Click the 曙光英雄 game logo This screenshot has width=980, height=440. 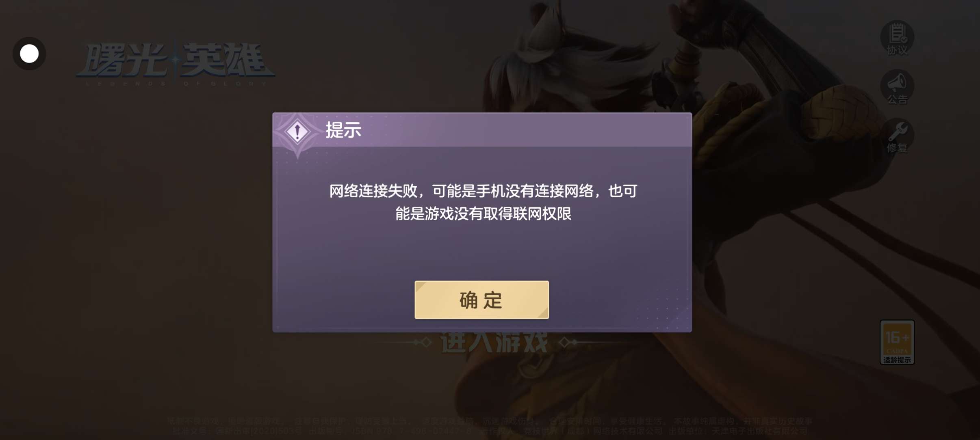pyautogui.click(x=176, y=61)
